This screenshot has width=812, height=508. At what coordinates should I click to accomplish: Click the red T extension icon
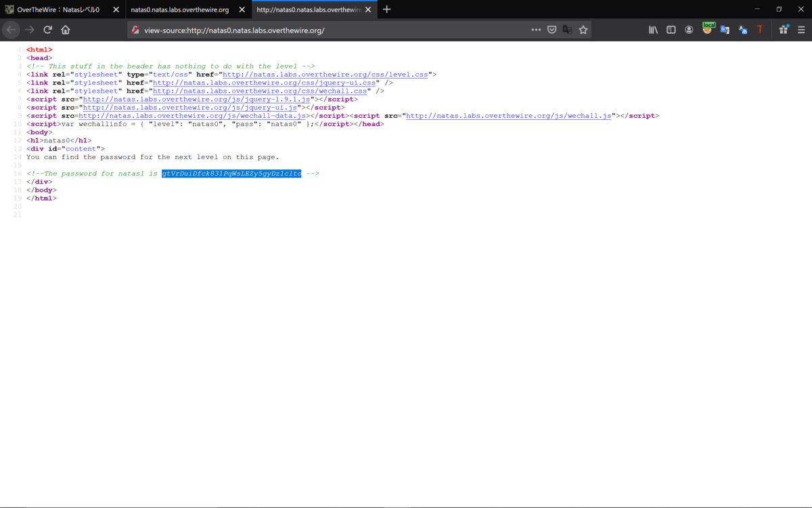pos(760,30)
